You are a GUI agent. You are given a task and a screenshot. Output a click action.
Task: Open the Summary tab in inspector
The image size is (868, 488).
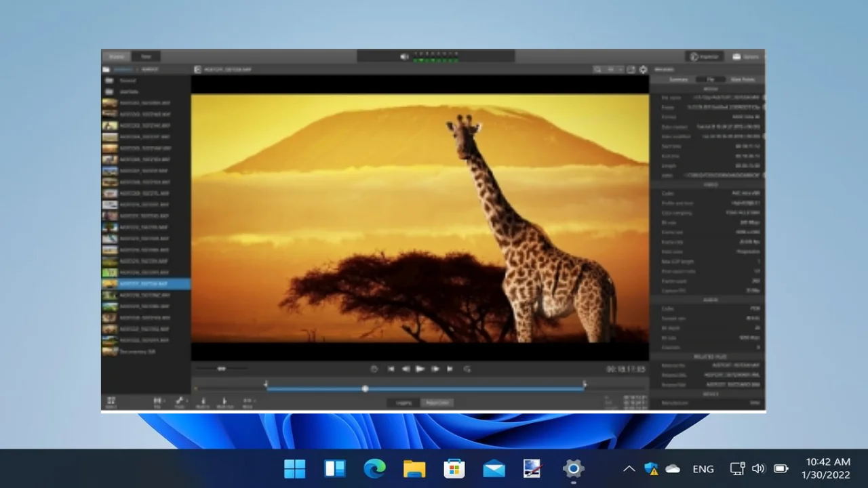pyautogui.click(x=679, y=79)
